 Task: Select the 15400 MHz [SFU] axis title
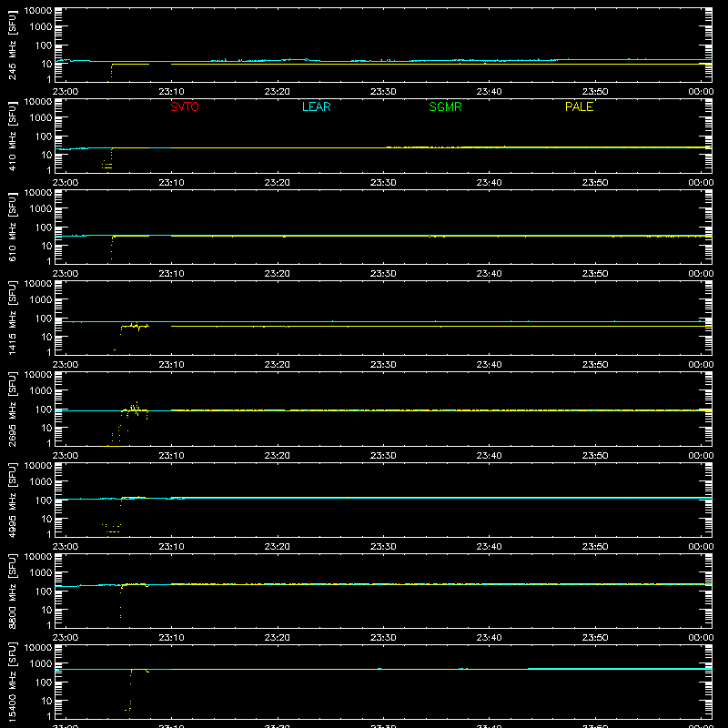pyautogui.click(x=12, y=682)
